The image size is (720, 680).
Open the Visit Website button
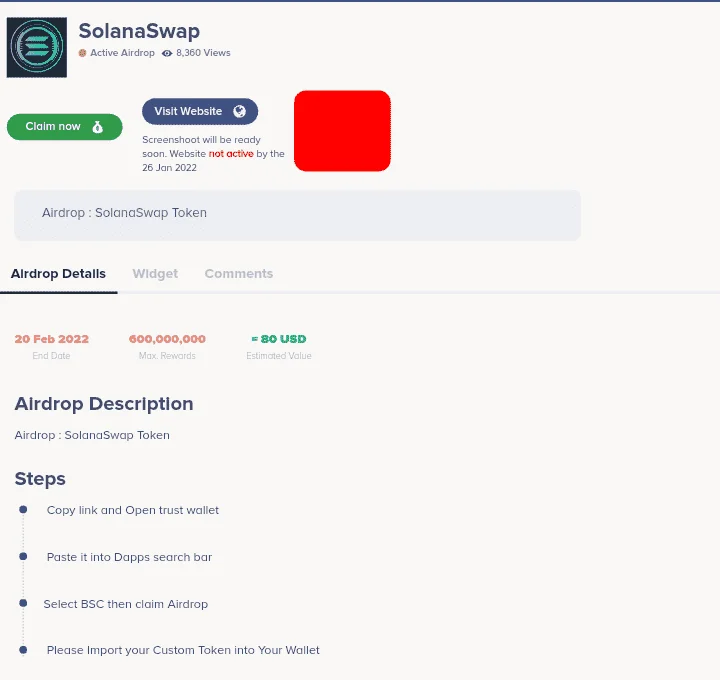click(x=200, y=111)
